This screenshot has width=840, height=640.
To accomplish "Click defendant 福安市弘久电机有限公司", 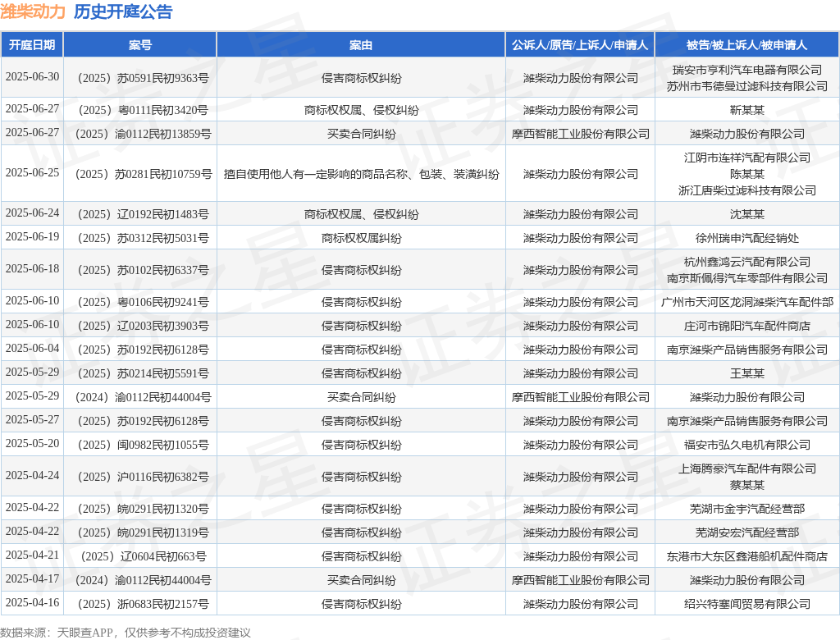I will [x=746, y=445].
